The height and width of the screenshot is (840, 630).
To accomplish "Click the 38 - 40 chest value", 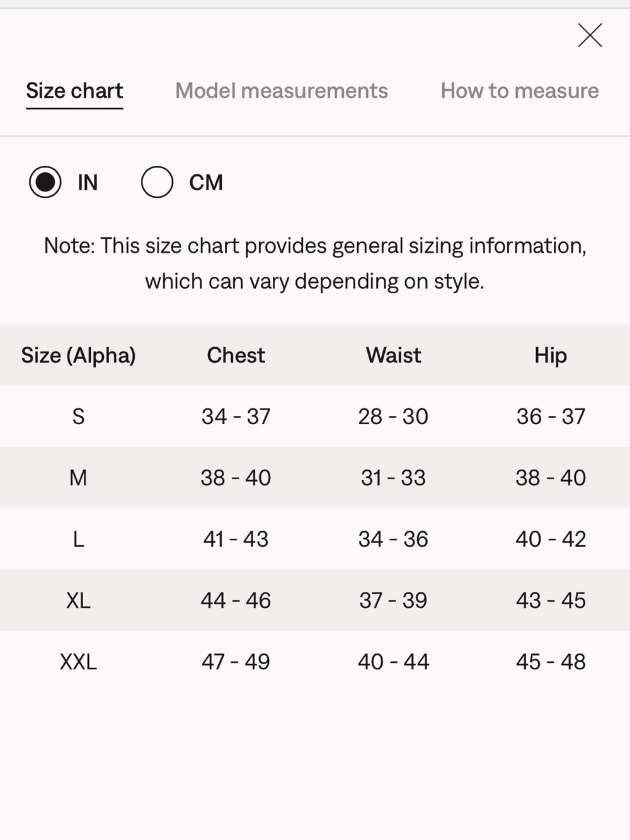I will tap(236, 478).
